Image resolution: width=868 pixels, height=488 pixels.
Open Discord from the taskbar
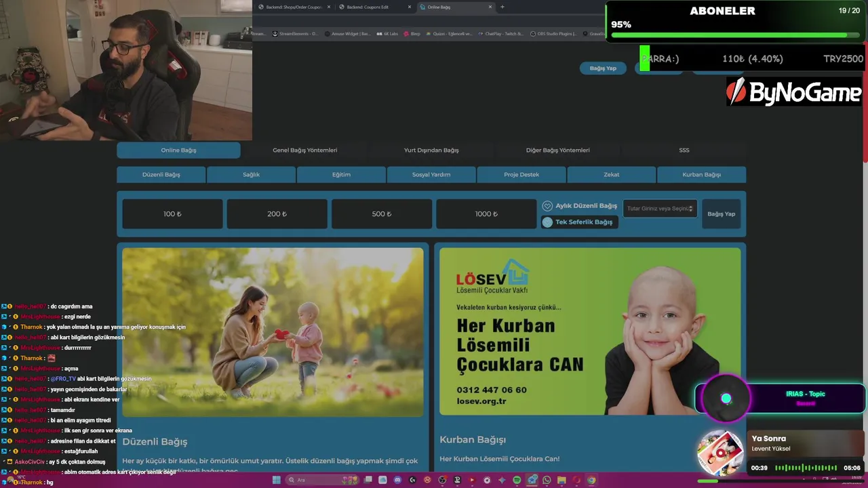click(x=397, y=480)
